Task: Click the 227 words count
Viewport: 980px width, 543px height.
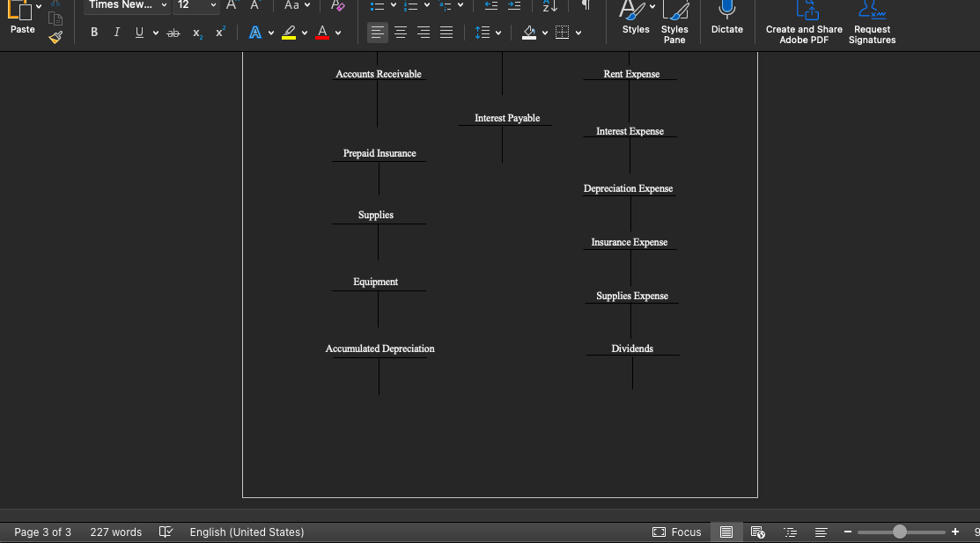Action: (x=115, y=532)
